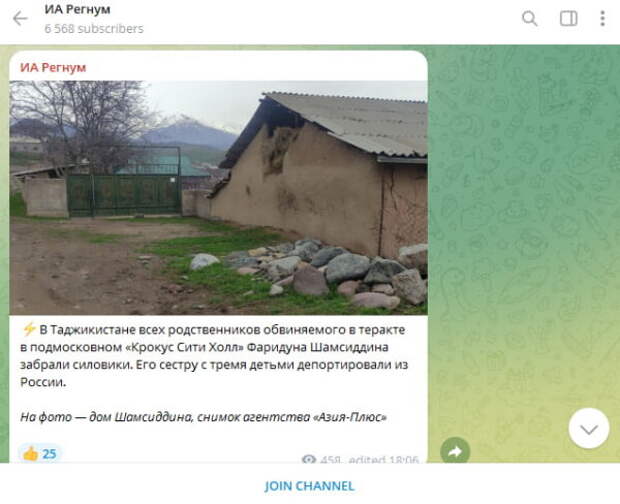Toggle the right sidebar panel icon
Image resolution: width=620 pixels, height=504 pixels.
point(569,18)
